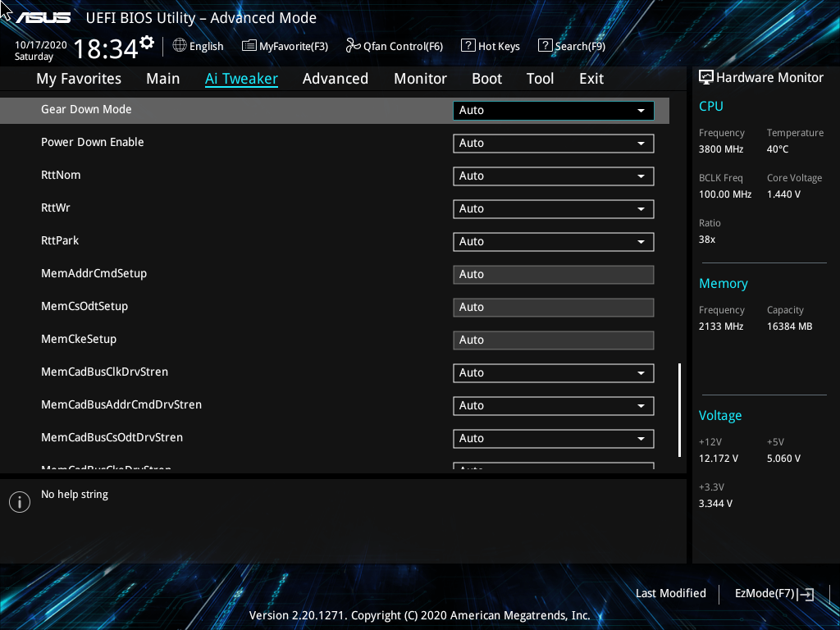Click the BCLK Freq 100.00 MHz value
Screen dimensions: 840x630
pyautogui.click(x=725, y=194)
